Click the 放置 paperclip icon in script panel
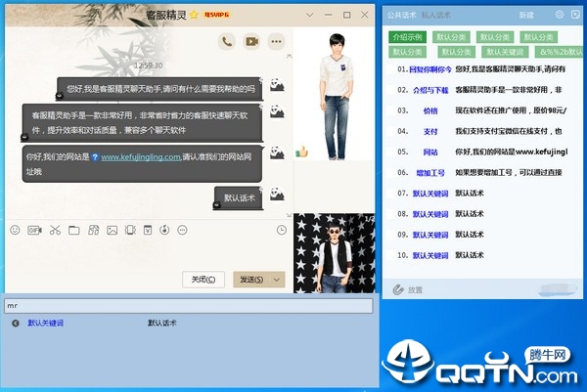This screenshot has height=392, width=587. point(398,289)
